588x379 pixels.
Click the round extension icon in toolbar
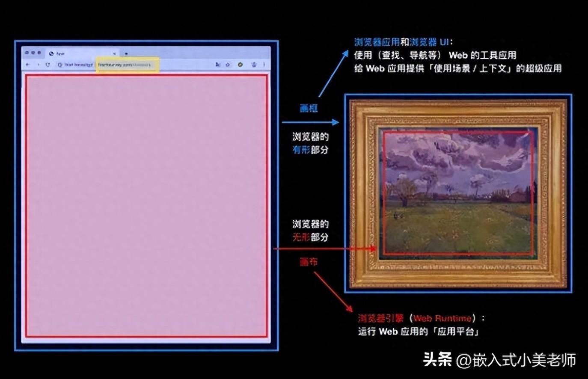240,65
